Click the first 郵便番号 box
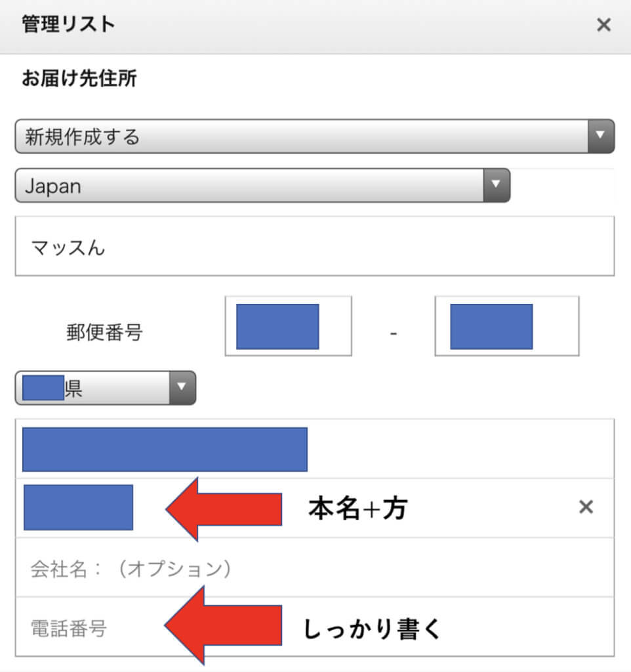Viewport: 631px width, 672px height. tap(288, 326)
